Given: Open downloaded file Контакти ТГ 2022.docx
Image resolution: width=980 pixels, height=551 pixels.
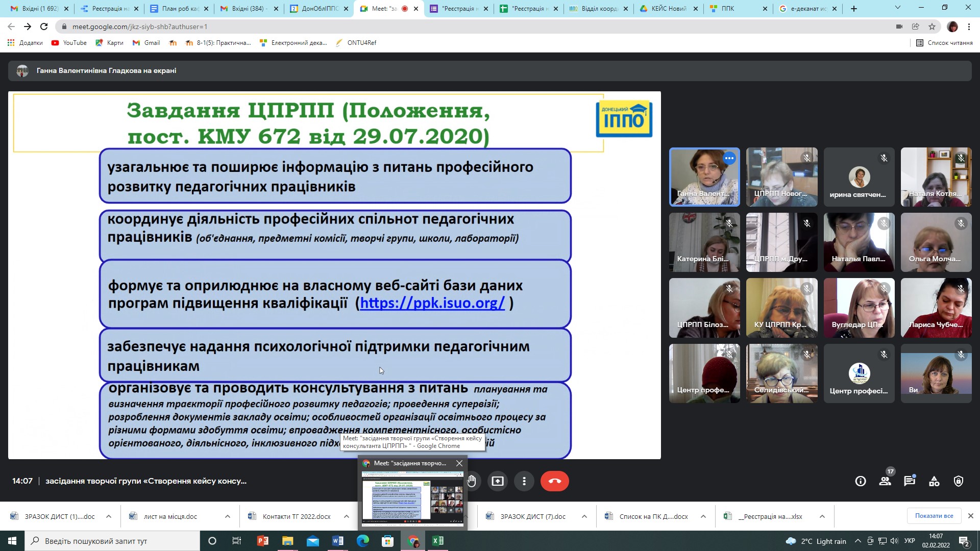Looking at the screenshot, I should click(297, 516).
